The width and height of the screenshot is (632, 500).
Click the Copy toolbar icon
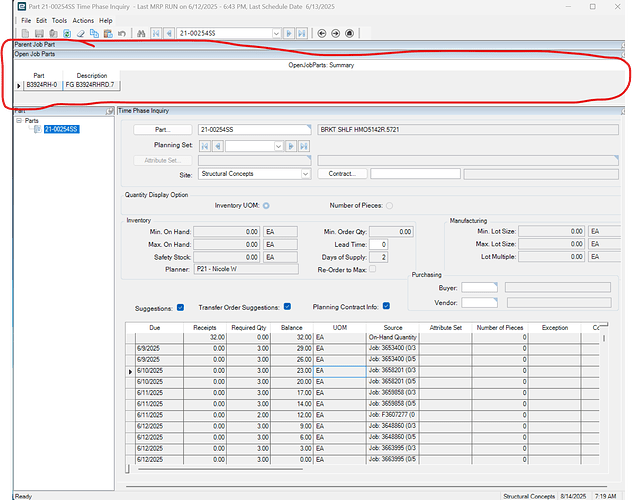click(x=94, y=33)
